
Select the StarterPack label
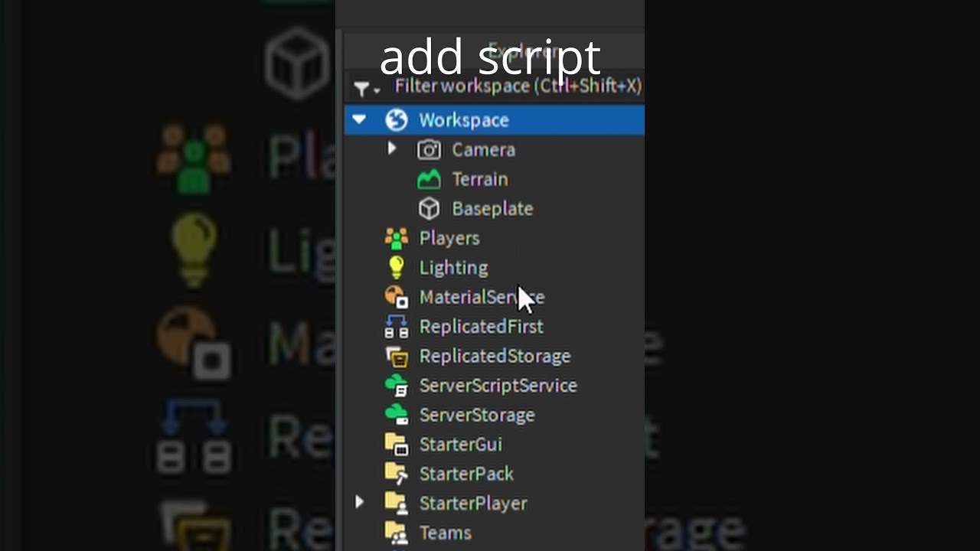[x=466, y=474]
